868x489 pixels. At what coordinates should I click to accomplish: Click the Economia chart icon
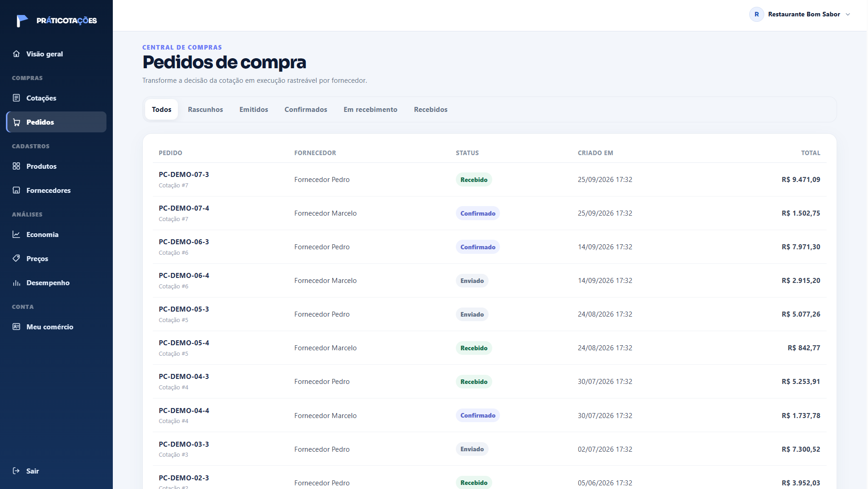pyautogui.click(x=16, y=234)
